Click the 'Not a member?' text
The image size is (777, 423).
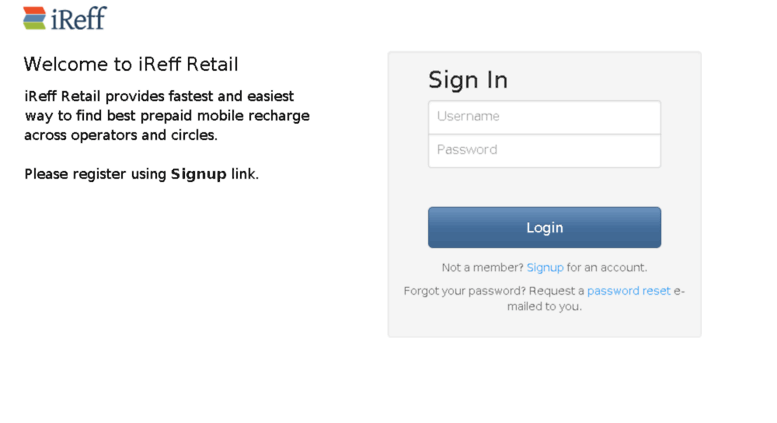click(x=482, y=267)
